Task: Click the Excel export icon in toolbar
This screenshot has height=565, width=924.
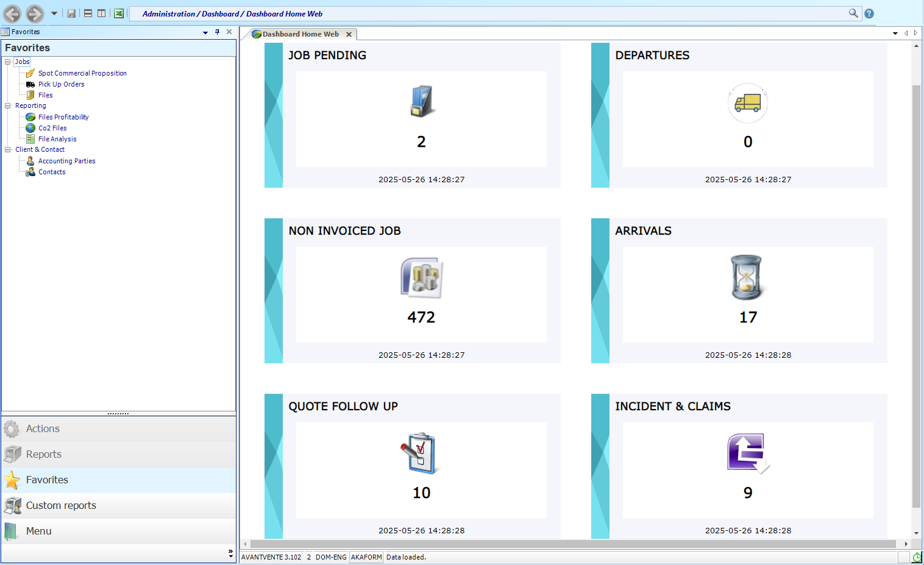Action: click(x=119, y=13)
